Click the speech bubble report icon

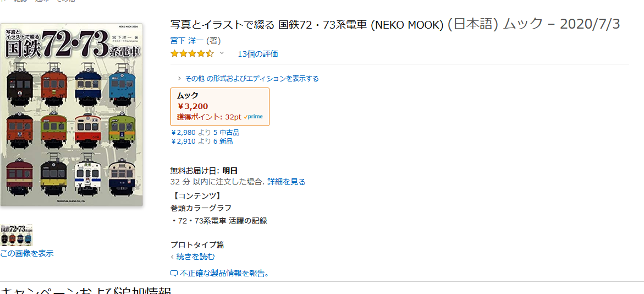[x=174, y=273]
